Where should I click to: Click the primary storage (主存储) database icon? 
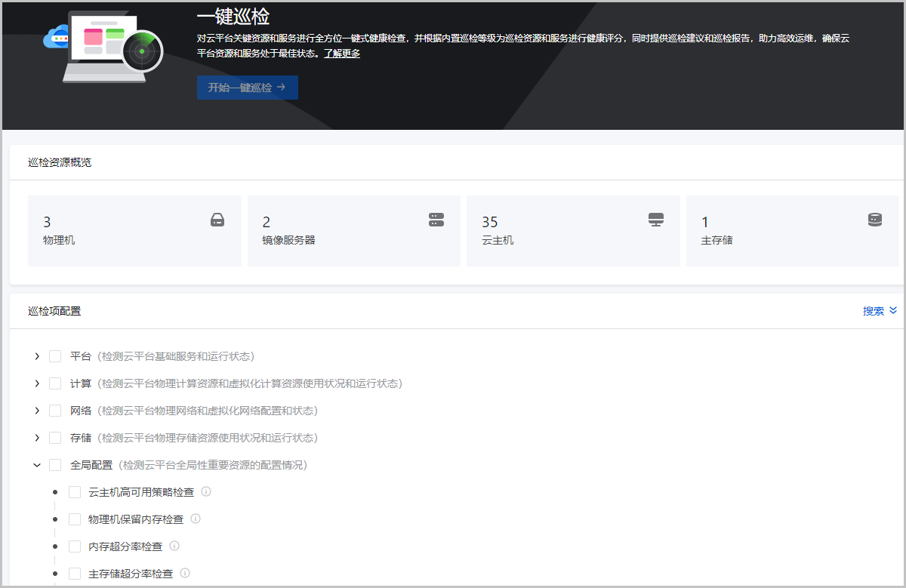[875, 220]
